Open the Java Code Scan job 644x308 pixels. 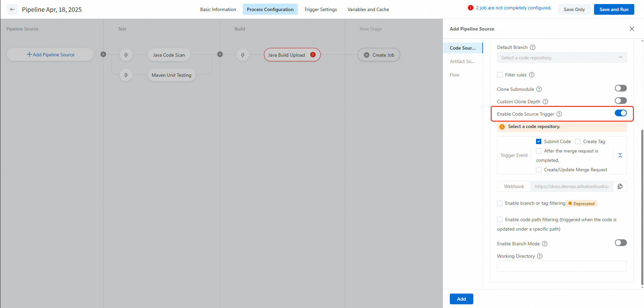coord(169,55)
